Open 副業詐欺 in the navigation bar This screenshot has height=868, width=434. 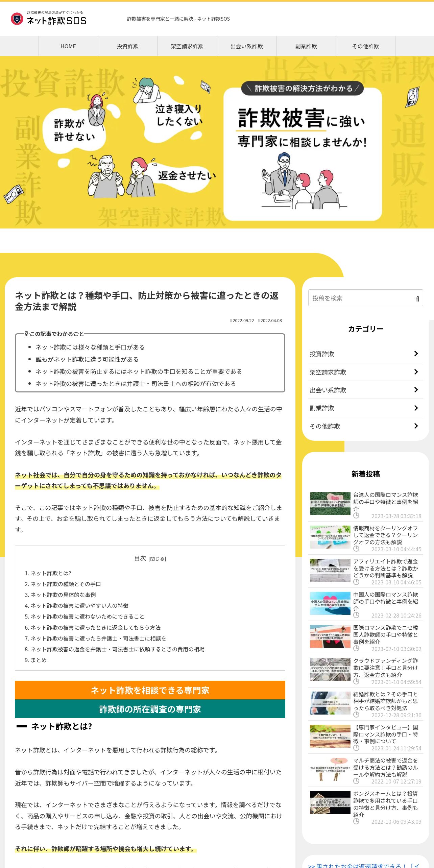pyautogui.click(x=306, y=46)
